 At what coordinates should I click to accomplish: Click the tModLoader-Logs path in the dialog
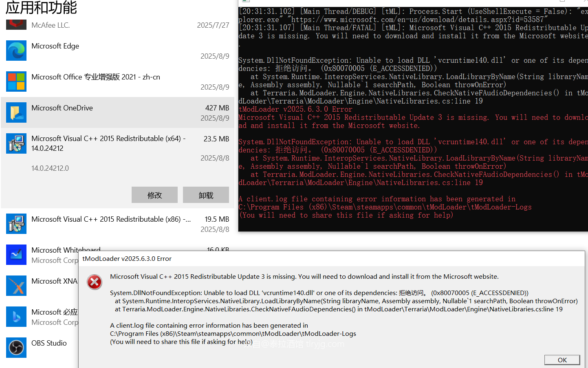click(233, 334)
